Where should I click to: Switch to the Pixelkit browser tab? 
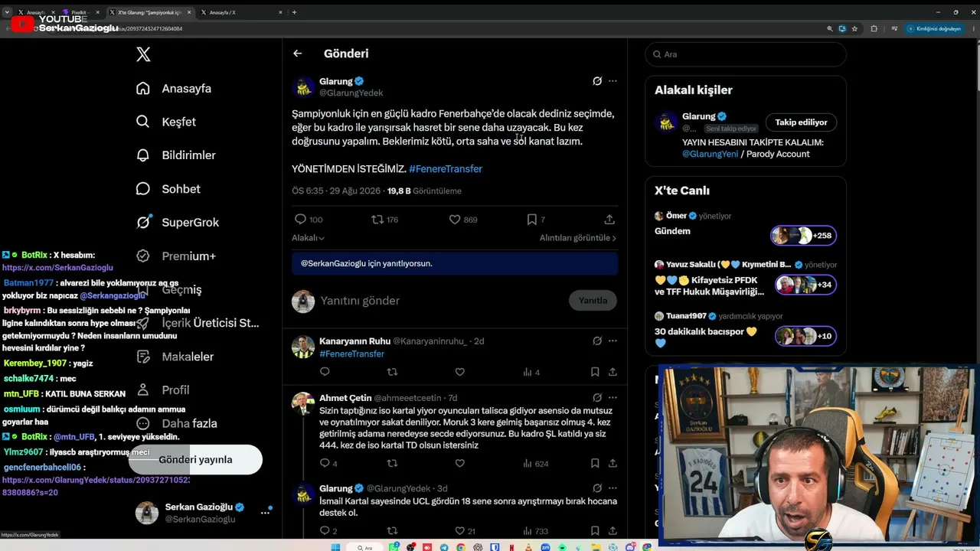pyautogui.click(x=80, y=12)
